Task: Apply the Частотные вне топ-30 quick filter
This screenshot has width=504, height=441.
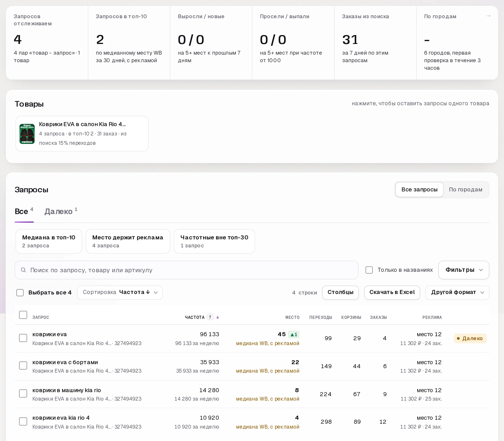Action: pyautogui.click(x=214, y=241)
